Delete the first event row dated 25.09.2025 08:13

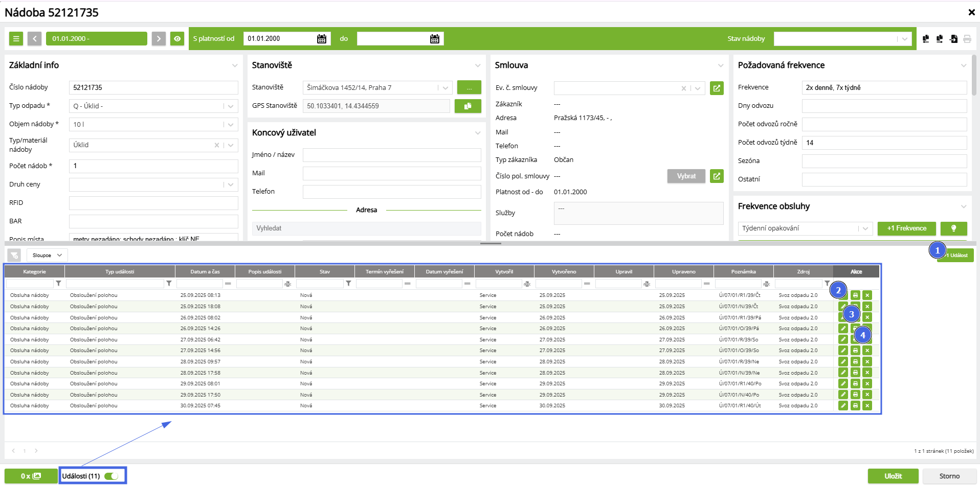click(x=867, y=295)
